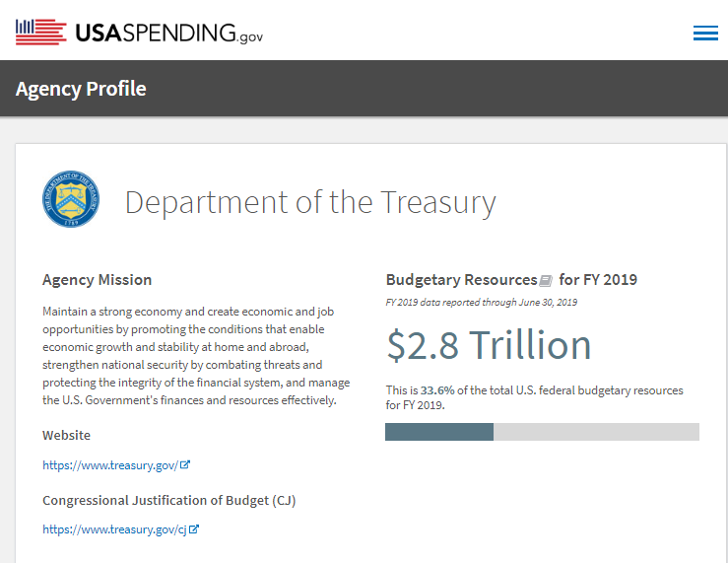Click the USASPENDING.gov wordmark text
The width and height of the screenshot is (728, 563).
[168, 34]
